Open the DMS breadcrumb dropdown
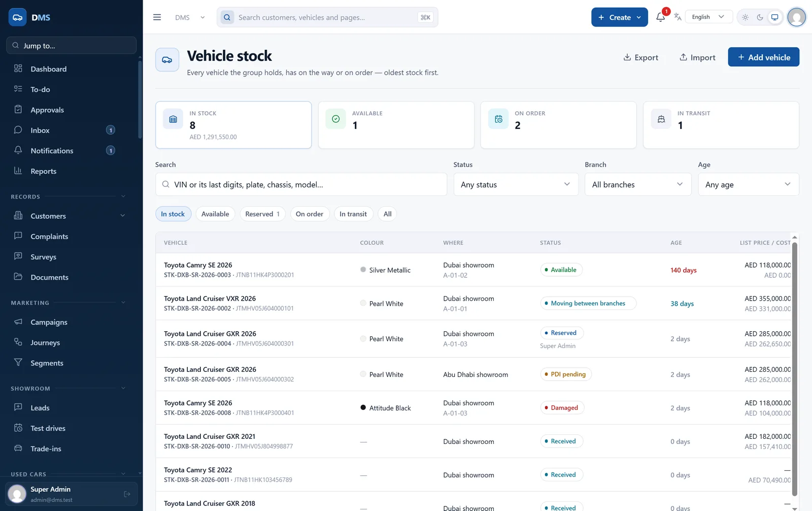 pyautogui.click(x=190, y=17)
